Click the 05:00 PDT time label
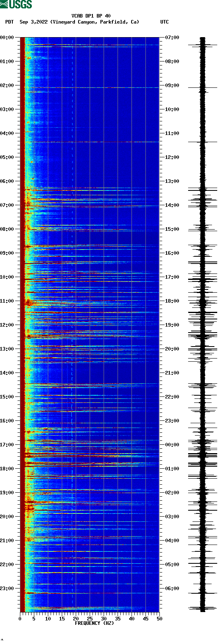The width and height of the screenshot is (220, 644). pos(7,157)
